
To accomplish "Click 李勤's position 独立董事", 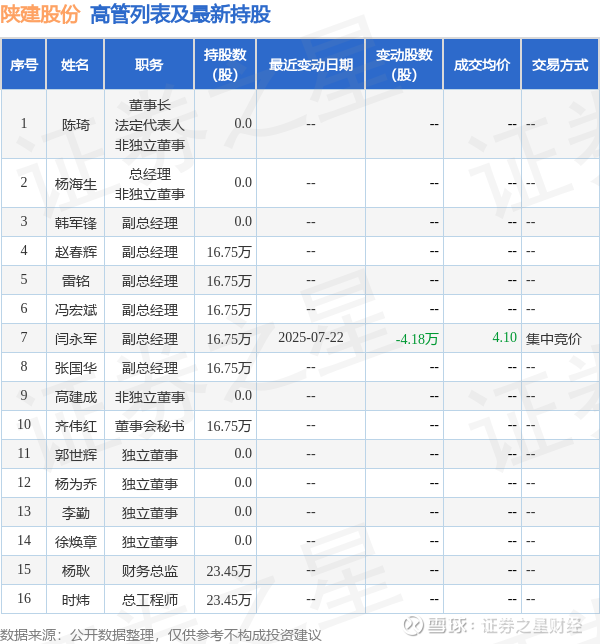I will (149, 513).
